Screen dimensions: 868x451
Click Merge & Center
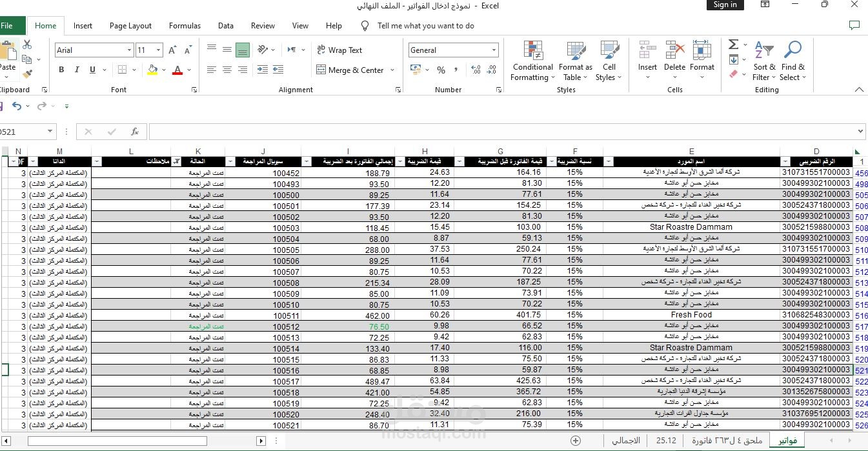coord(350,70)
